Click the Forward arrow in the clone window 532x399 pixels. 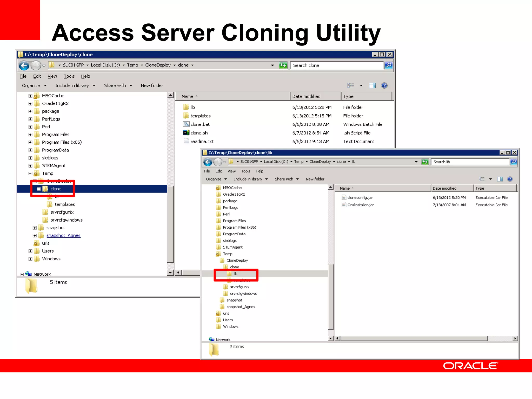coord(36,65)
